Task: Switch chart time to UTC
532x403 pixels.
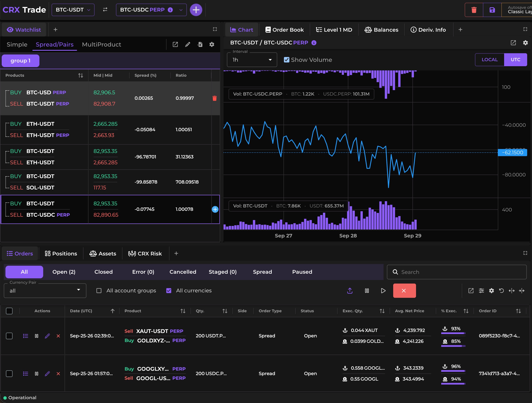Action: 515,60
